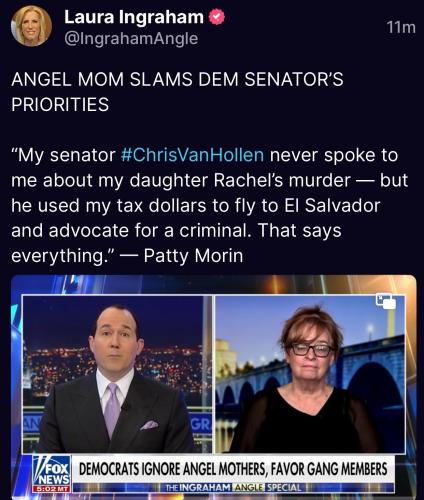This screenshot has width=424, height=500.
Task: Tap the quoted post body paragraph
Action: (209, 206)
